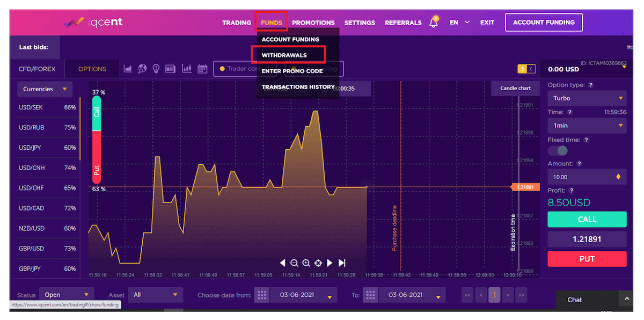The image size is (644, 320).
Task: Select ACCOUNT FUNDING in the Funds dropdown
Action: pyautogui.click(x=290, y=39)
